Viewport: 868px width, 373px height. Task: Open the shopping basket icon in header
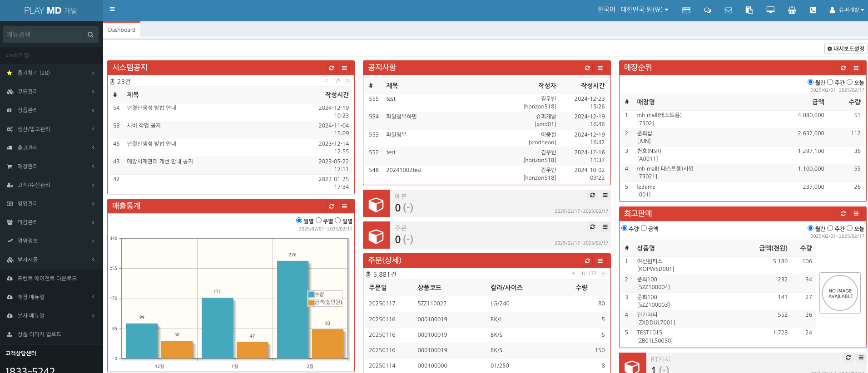[x=792, y=10]
